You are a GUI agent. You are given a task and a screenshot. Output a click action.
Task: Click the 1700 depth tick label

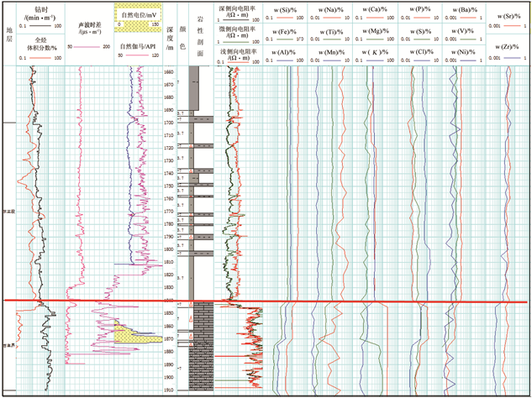[169, 123]
